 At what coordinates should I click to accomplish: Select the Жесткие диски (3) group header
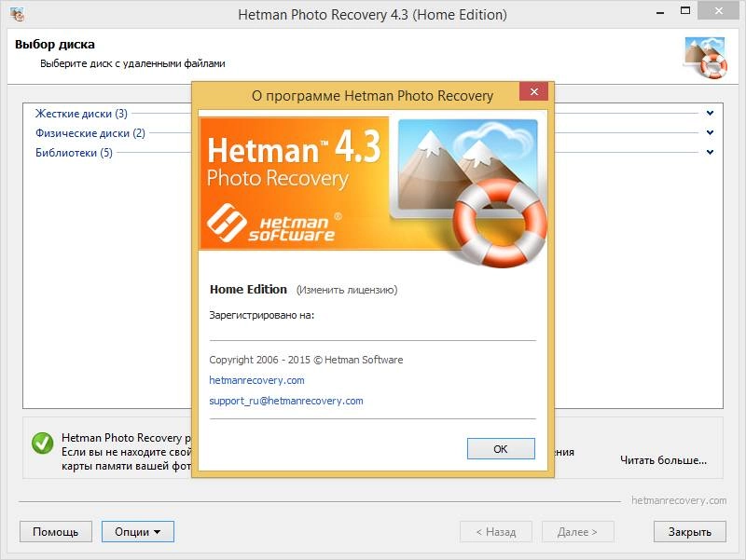coord(81,114)
